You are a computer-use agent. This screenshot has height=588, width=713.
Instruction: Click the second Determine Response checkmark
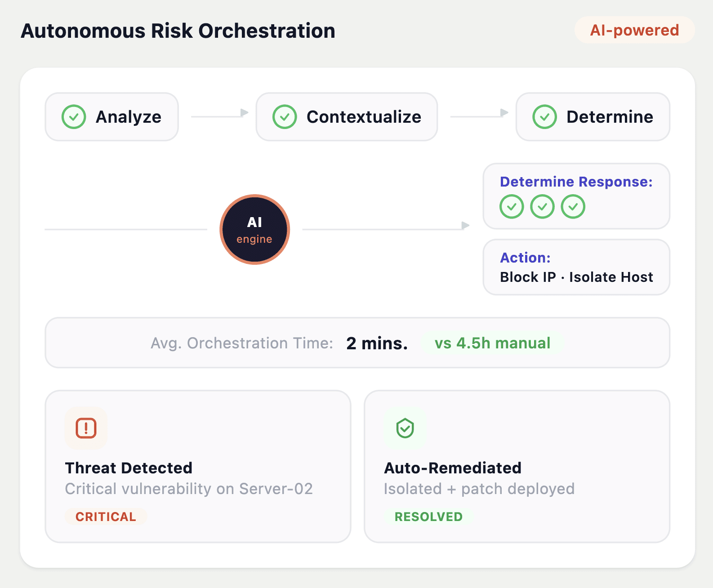[x=542, y=207]
